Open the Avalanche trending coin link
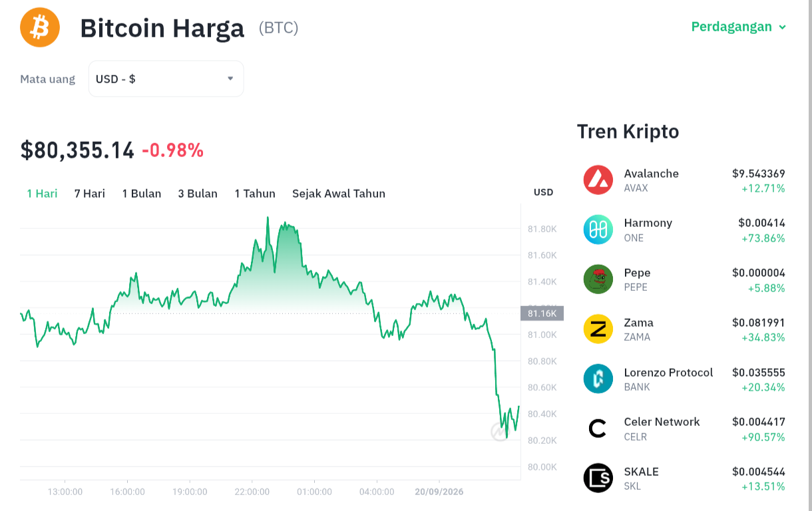Viewport: 812px width, 511px height. coord(684,180)
